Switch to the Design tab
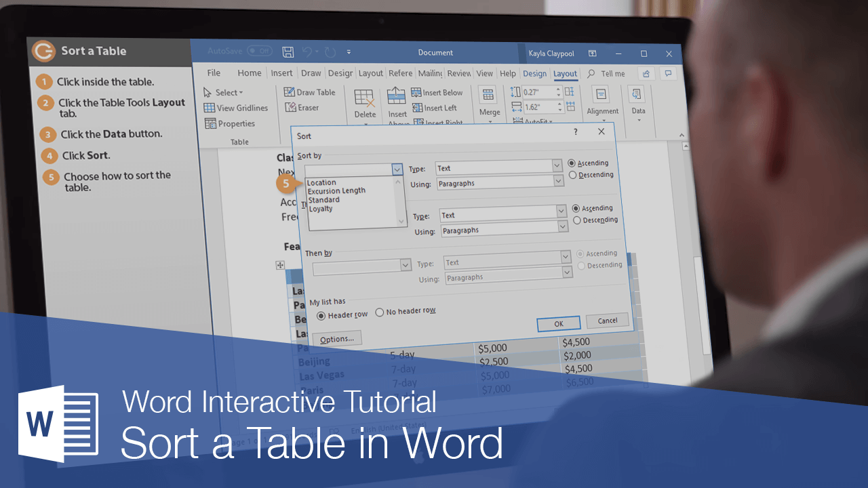The height and width of the screenshot is (488, 868). pos(534,73)
